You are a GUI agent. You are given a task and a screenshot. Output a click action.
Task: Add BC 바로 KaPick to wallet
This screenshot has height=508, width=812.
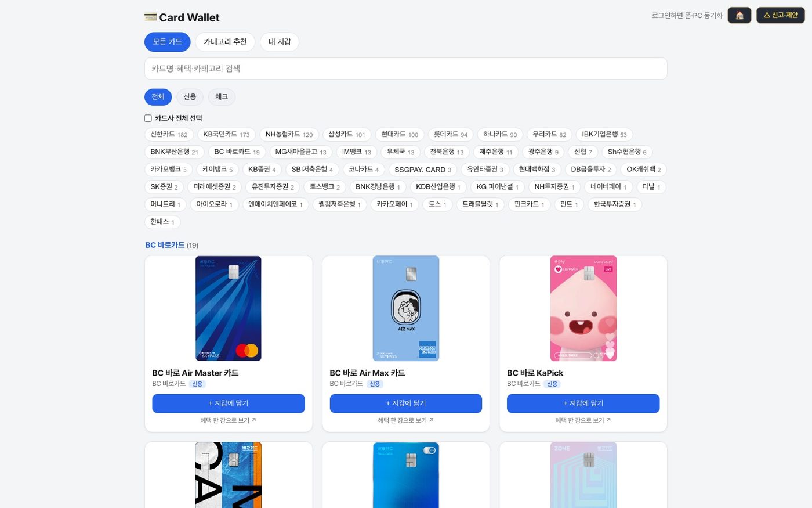[x=583, y=403]
